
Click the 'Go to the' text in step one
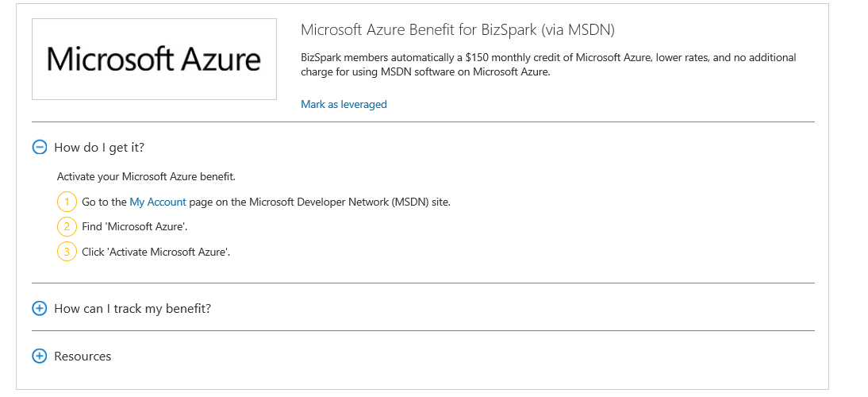[104, 202]
